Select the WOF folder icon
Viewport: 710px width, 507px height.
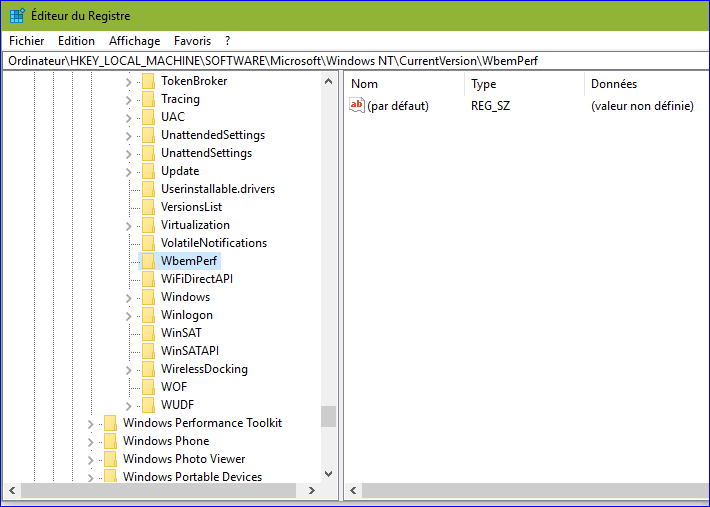148,387
